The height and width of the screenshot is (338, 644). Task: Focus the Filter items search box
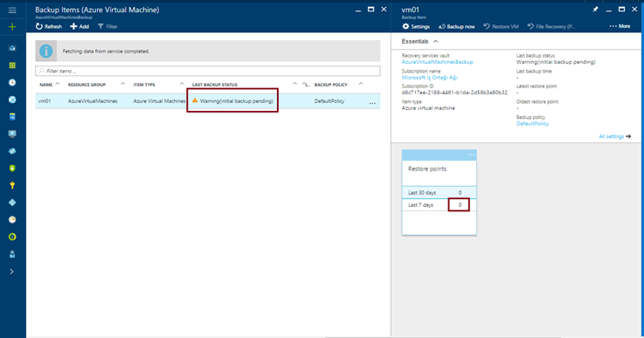[208, 71]
